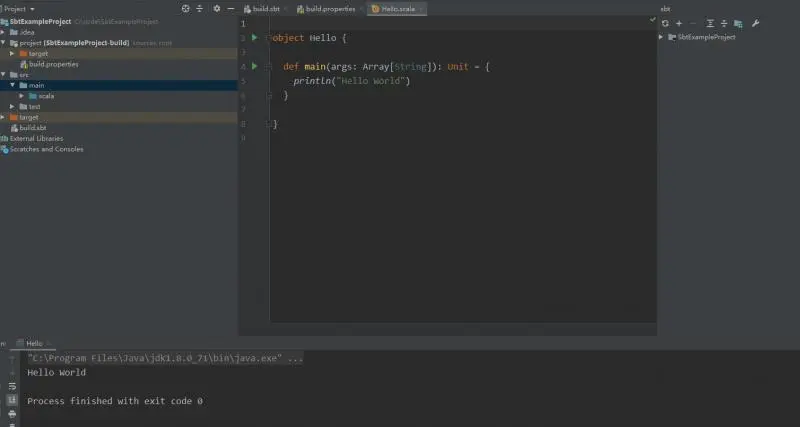Collapse the project [SbtExampleProject-build] node
The height and width of the screenshot is (427, 800).
tap(3, 43)
